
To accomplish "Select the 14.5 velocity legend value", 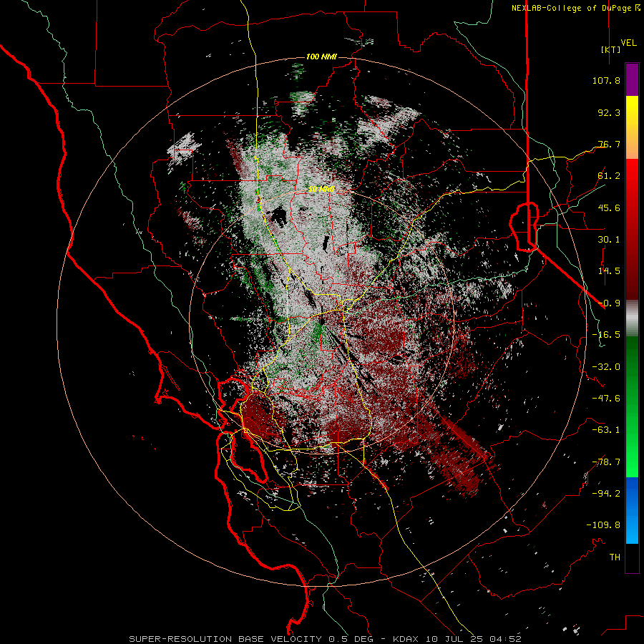I will click(x=609, y=271).
